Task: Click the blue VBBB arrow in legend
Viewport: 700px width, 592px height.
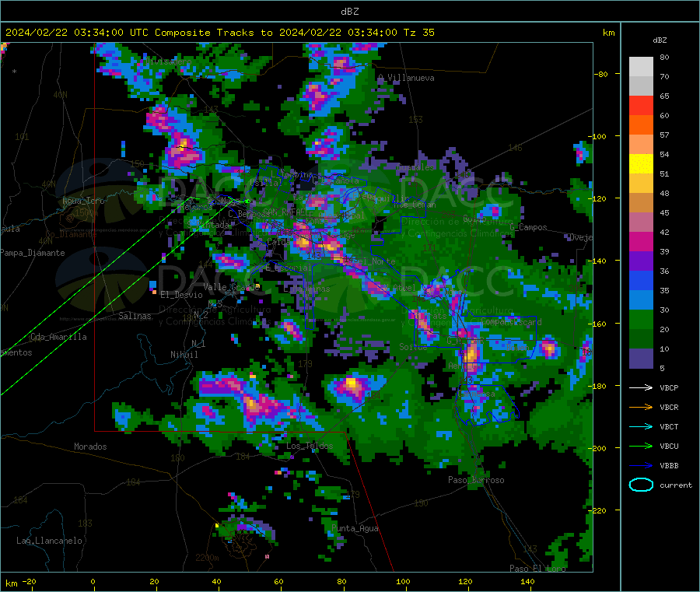Action: pos(641,465)
